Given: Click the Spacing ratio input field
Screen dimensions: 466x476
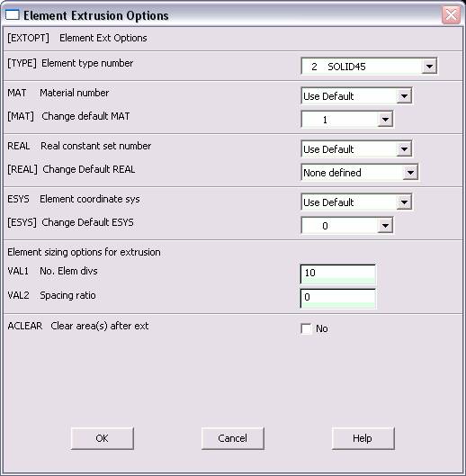Looking at the screenshot, I should click(338, 299).
